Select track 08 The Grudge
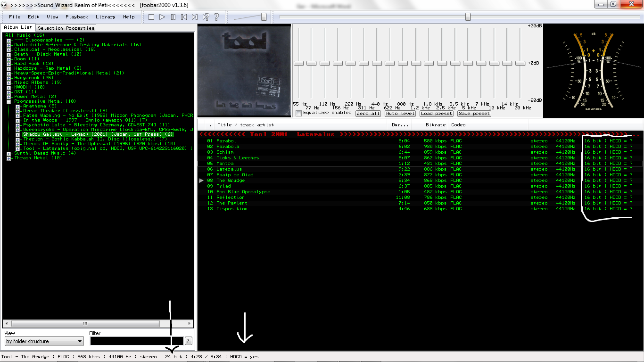The image size is (644, 362). point(420,181)
